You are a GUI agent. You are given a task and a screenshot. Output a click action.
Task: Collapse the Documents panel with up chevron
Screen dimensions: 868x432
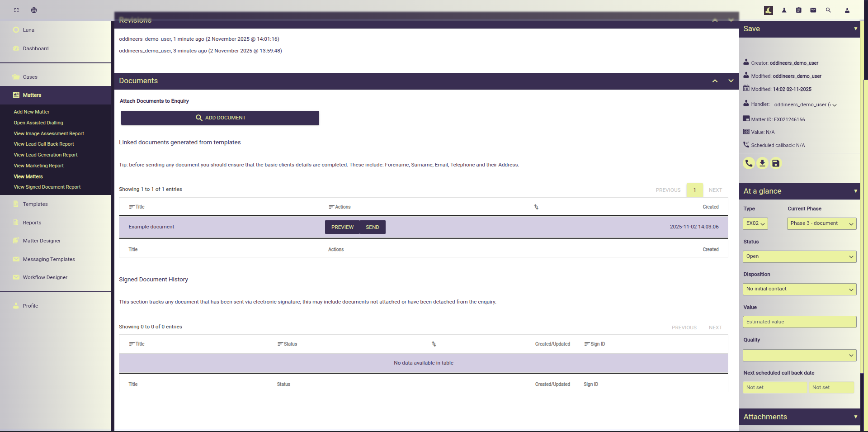point(715,81)
